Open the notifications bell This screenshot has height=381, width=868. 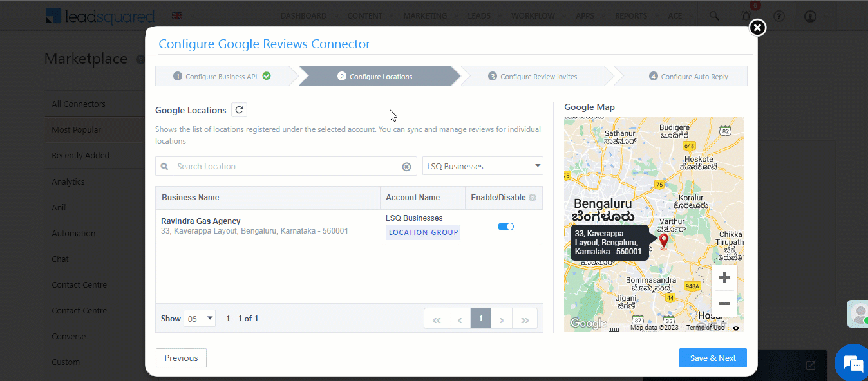tap(746, 16)
